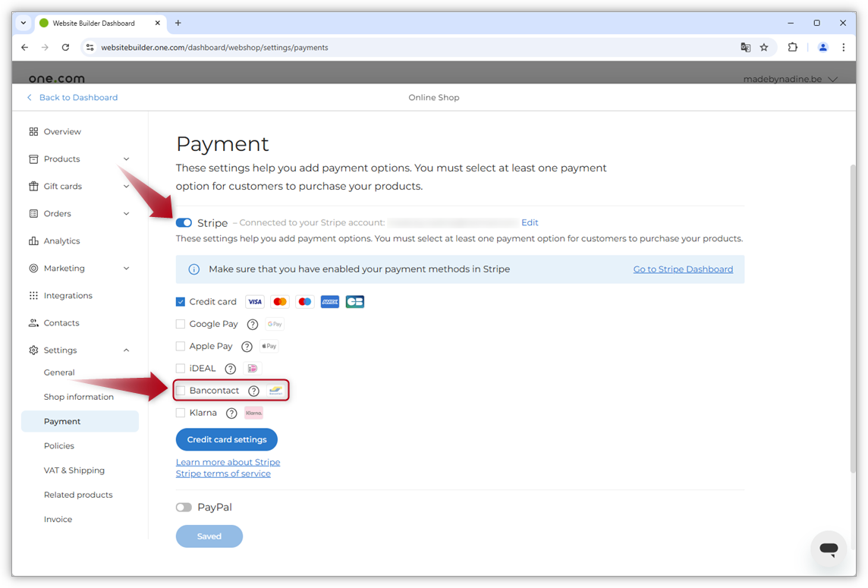Viewport: 868px width, 588px height.
Task: Go Back to Dashboard
Action: pos(73,97)
